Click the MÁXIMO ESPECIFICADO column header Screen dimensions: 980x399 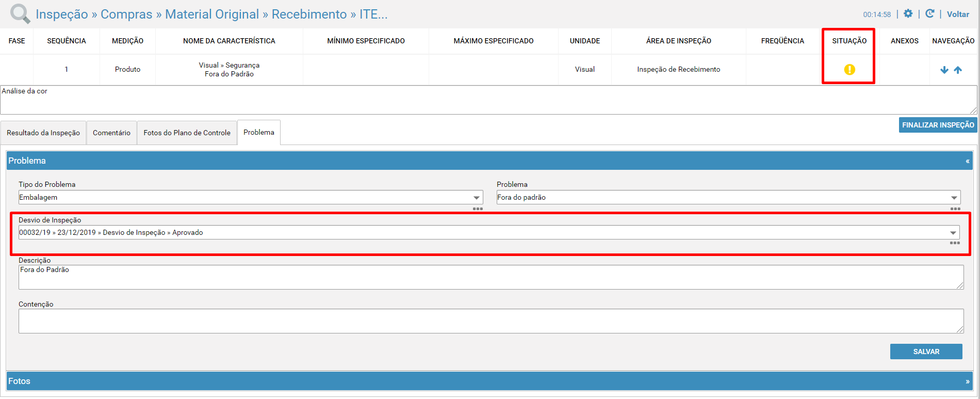pos(494,41)
